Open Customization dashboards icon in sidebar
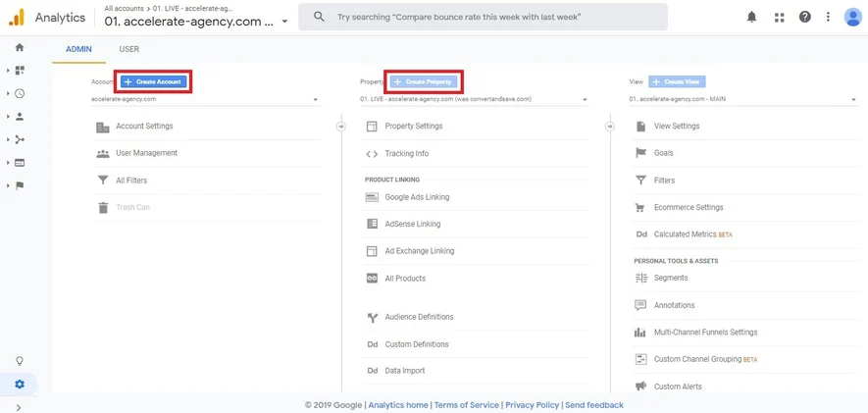Viewport: 868px width, 413px height. pyautogui.click(x=20, y=71)
